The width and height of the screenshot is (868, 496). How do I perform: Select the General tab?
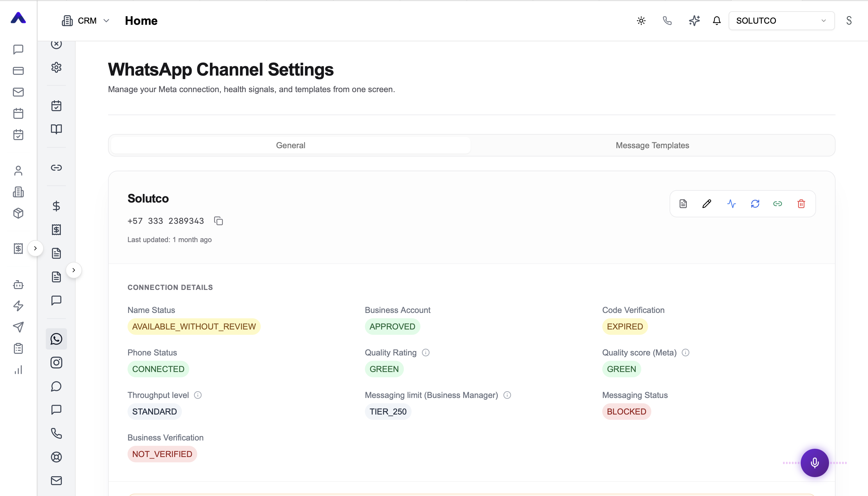tap(291, 145)
